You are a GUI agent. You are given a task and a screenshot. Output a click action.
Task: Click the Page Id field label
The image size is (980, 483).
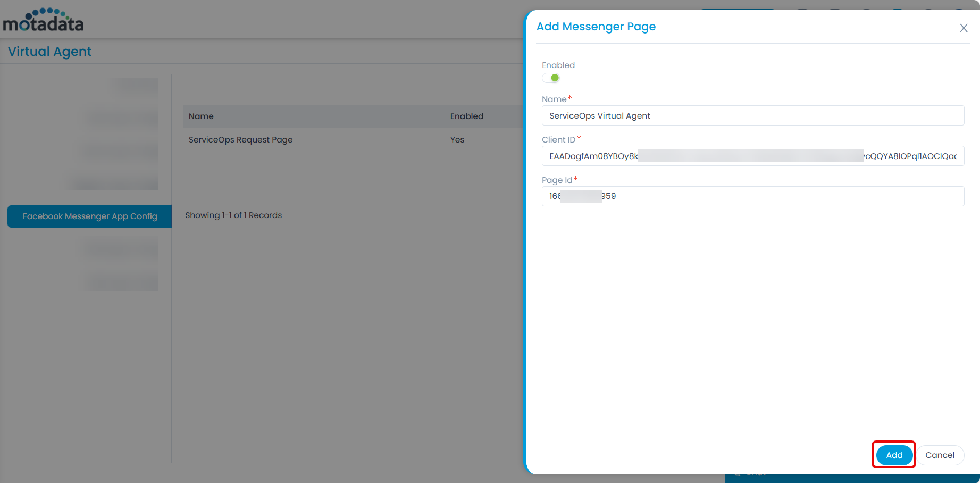click(x=557, y=180)
